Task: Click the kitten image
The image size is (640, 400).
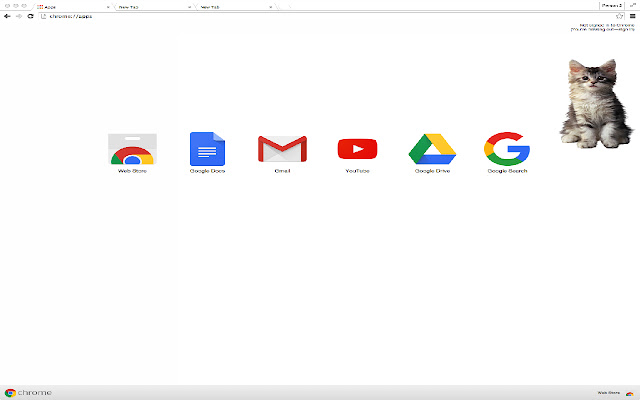Action: [596, 104]
